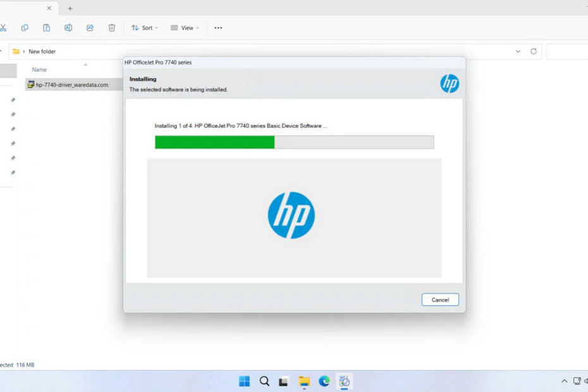The image size is (588, 392).
Task: Open the Sort dropdown menu
Action: pyautogui.click(x=144, y=28)
